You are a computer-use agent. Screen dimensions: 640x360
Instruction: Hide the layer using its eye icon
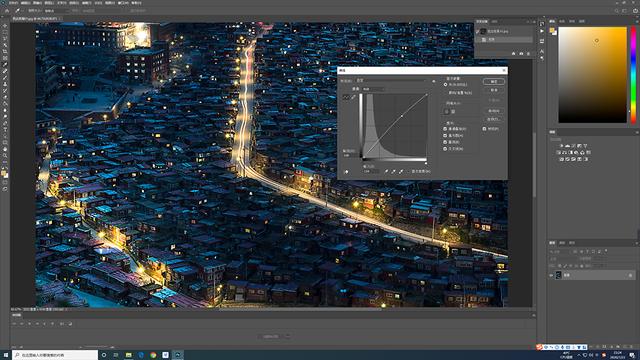click(x=551, y=276)
